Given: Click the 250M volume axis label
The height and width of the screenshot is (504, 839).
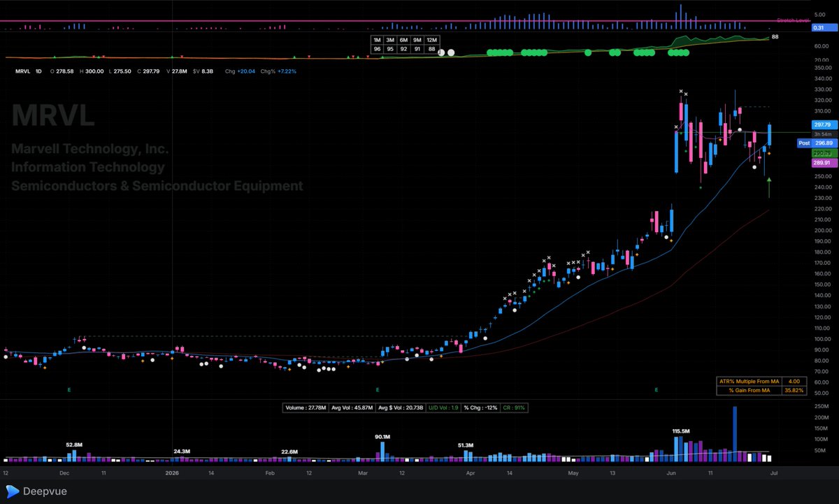Looking at the screenshot, I should (822, 406).
